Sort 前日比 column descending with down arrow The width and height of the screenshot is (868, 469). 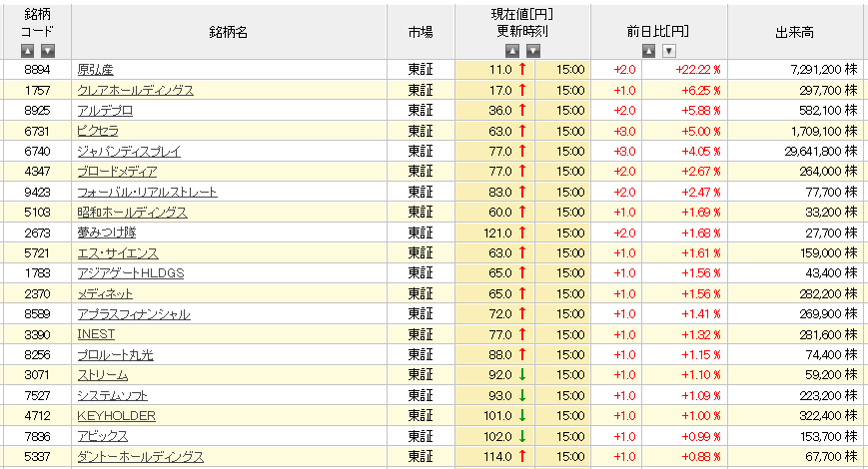point(669,51)
